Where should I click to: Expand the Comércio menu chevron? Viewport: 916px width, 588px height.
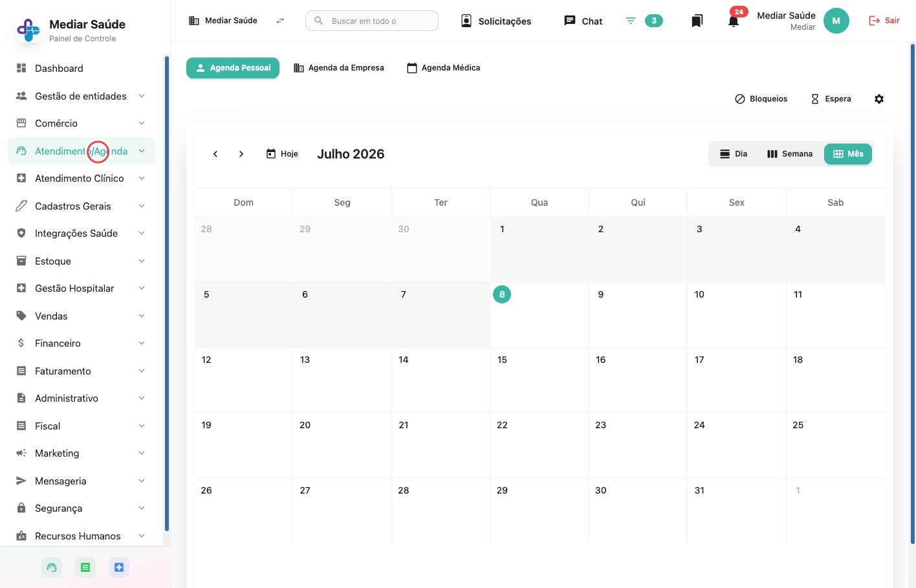tap(142, 123)
